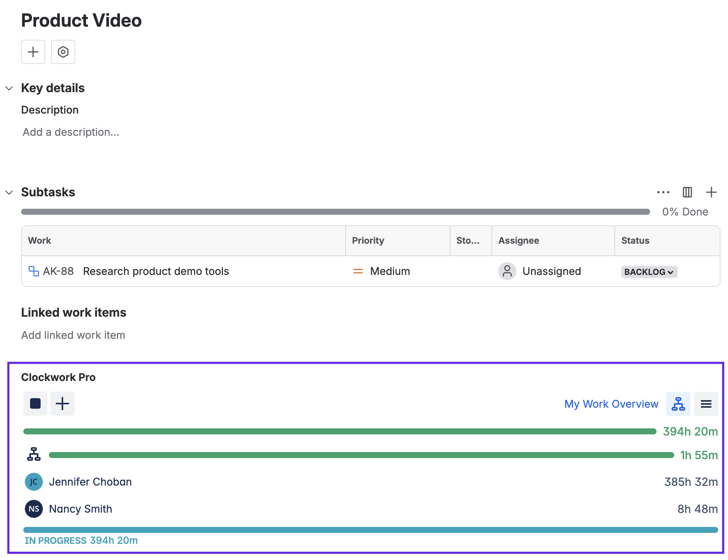Viewport: 728px width, 560px height.
Task: Collapse the Key details section
Action: click(9, 88)
